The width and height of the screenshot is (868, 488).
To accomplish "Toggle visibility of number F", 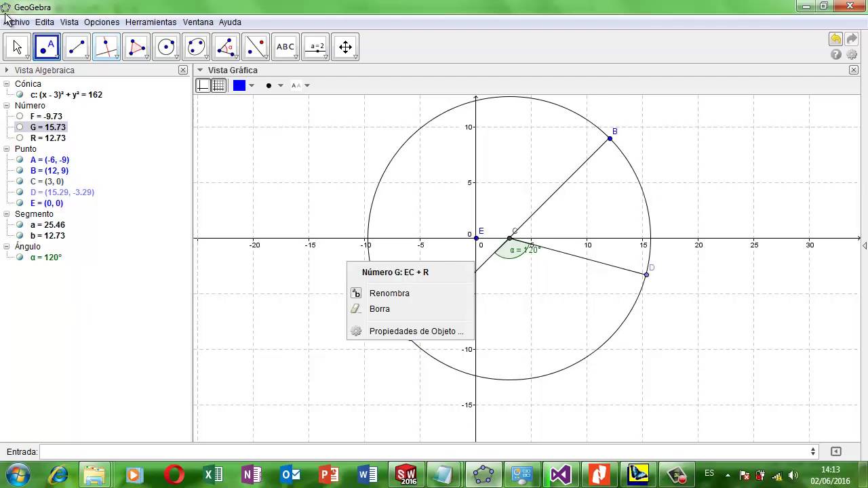I will click(20, 117).
